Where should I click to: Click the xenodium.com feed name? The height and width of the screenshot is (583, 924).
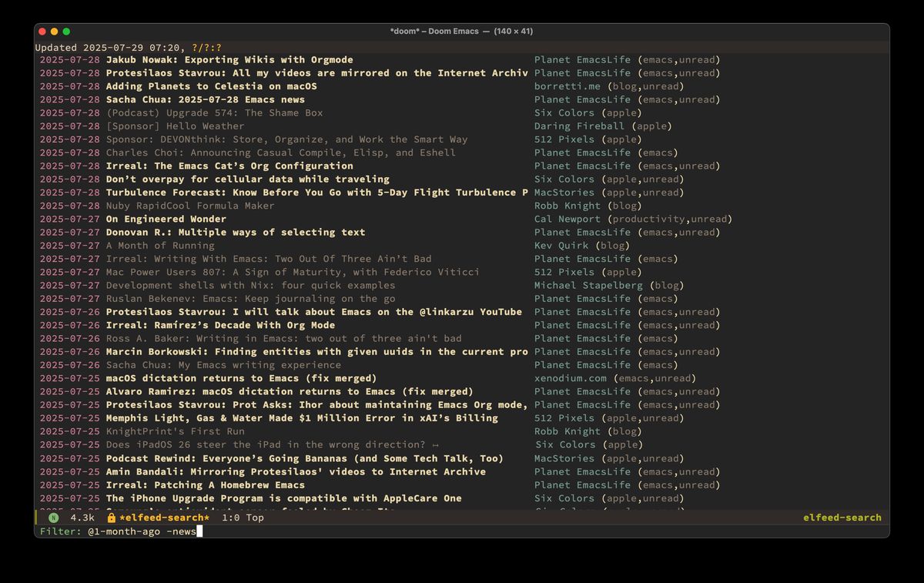(571, 378)
